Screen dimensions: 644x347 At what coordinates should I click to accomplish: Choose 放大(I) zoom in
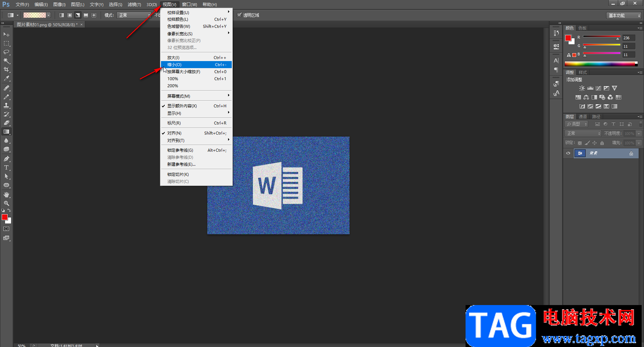tap(197, 58)
